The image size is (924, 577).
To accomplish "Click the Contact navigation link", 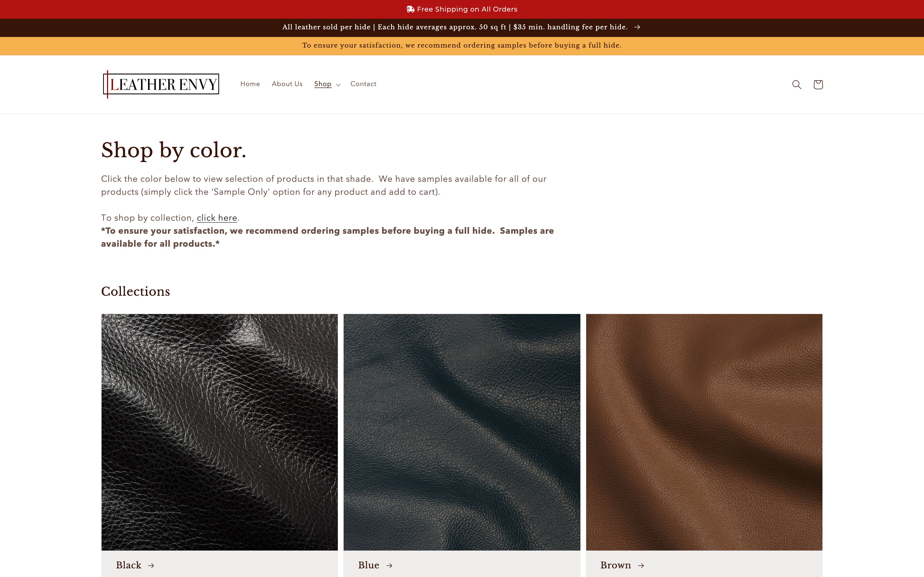I will point(363,84).
